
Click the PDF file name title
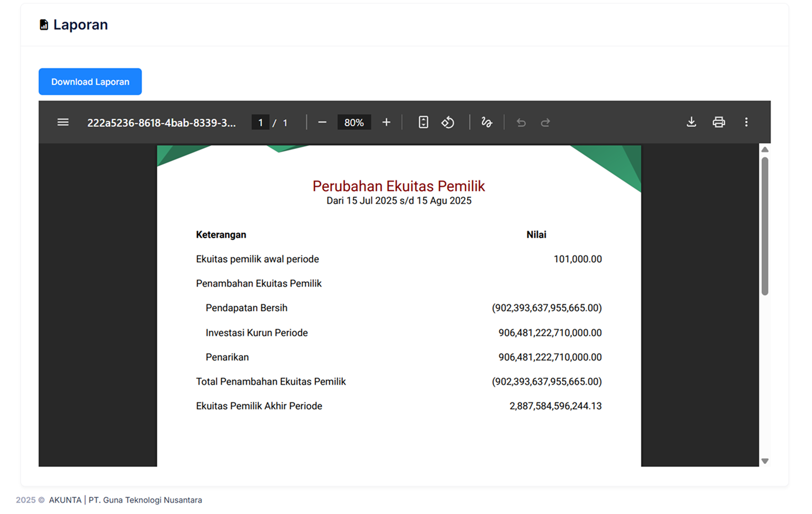pyautogui.click(x=161, y=123)
